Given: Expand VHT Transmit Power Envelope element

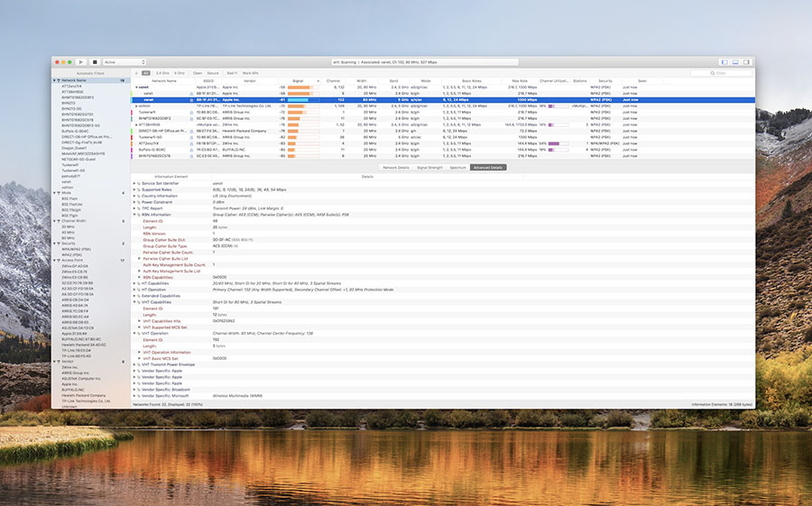Looking at the screenshot, I should [134, 364].
